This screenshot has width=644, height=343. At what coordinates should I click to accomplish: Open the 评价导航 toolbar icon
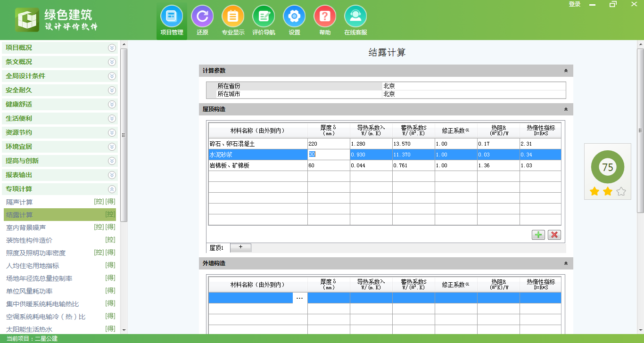coord(264,20)
